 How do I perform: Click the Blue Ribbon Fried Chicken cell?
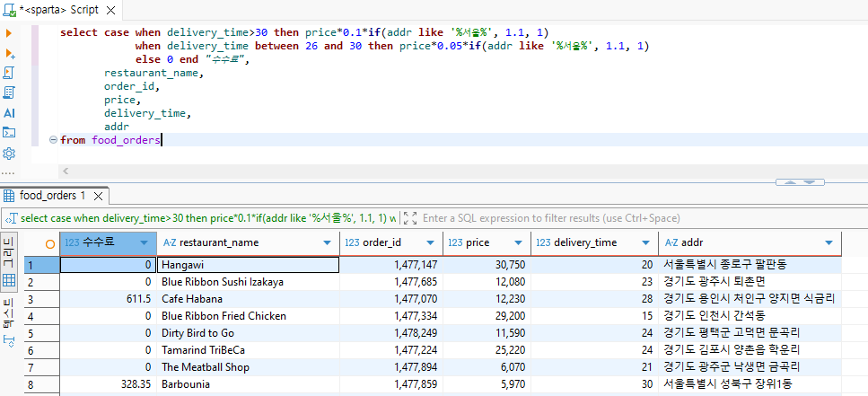click(248, 316)
